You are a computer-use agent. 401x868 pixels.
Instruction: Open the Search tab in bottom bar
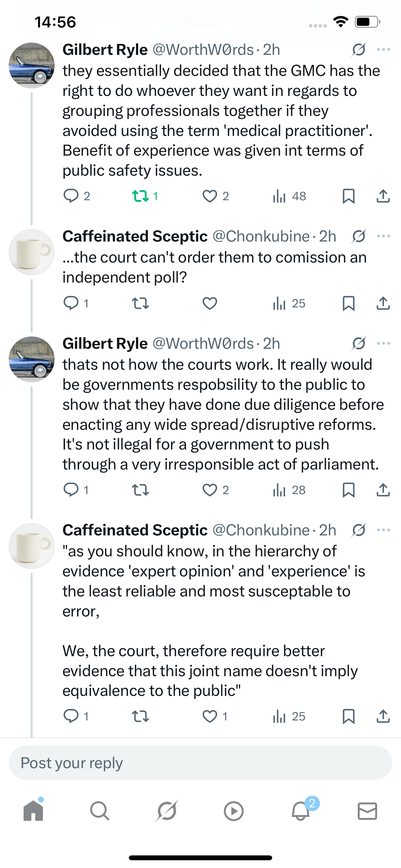coord(100,811)
